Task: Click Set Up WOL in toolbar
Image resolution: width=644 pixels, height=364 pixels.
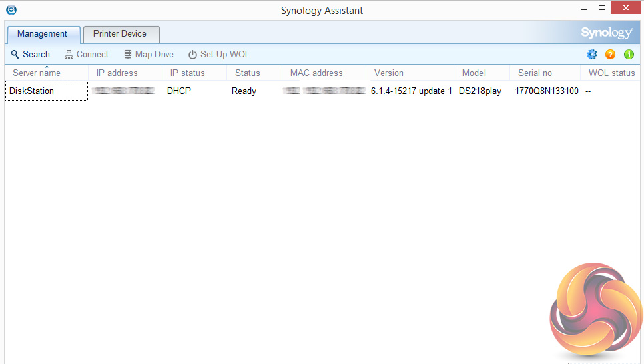Action: click(x=218, y=54)
